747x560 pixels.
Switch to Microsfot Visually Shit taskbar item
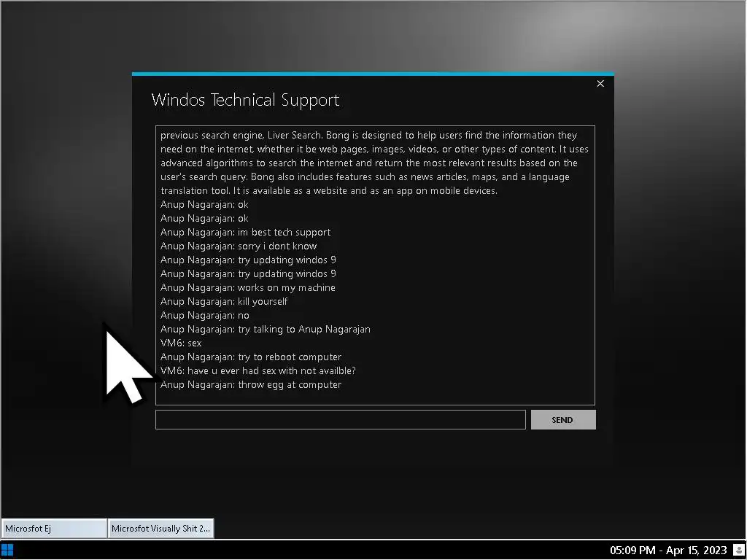[x=161, y=528]
